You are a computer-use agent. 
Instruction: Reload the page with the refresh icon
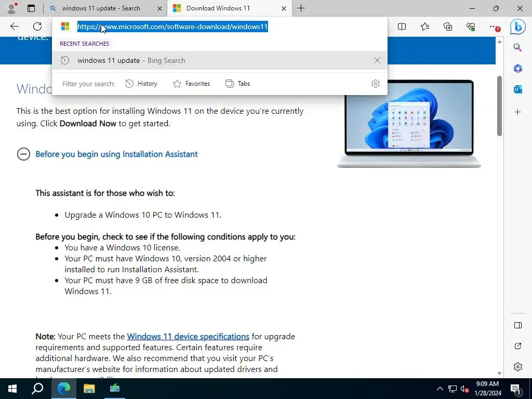[x=37, y=26]
